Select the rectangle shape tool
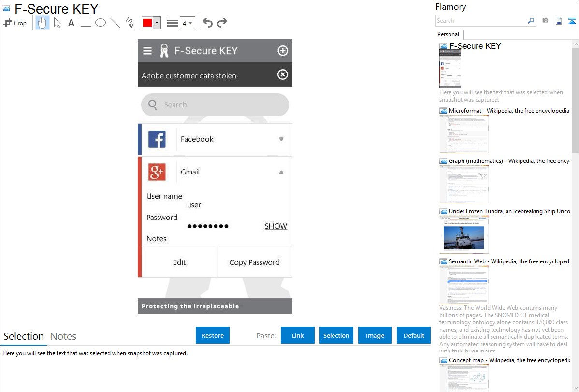This screenshot has height=392, width=579. pyautogui.click(x=86, y=23)
